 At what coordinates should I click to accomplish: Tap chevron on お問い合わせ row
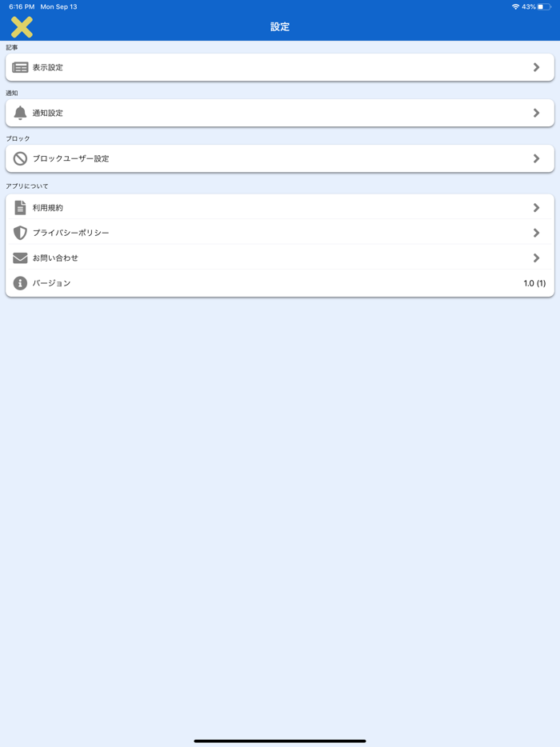pyautogui.click(x=536, y=258)
